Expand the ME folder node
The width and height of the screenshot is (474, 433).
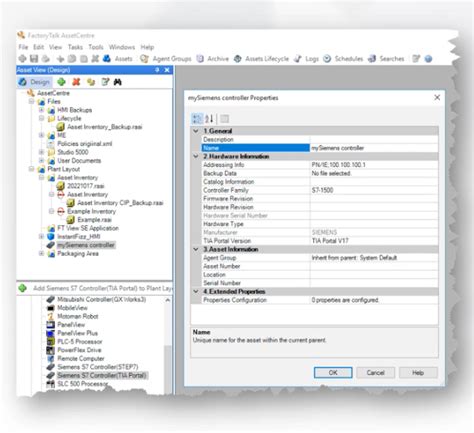pos(41,135)
